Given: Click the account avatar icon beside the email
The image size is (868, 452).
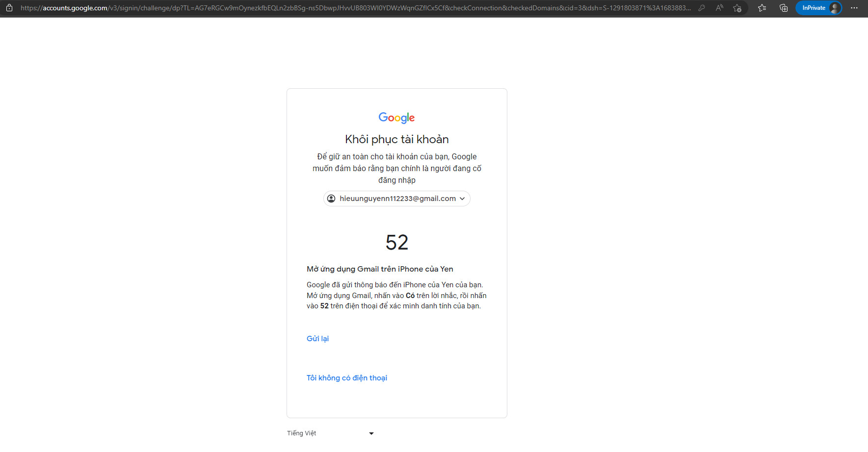Looking at the screenshot, I should (331, 199).
